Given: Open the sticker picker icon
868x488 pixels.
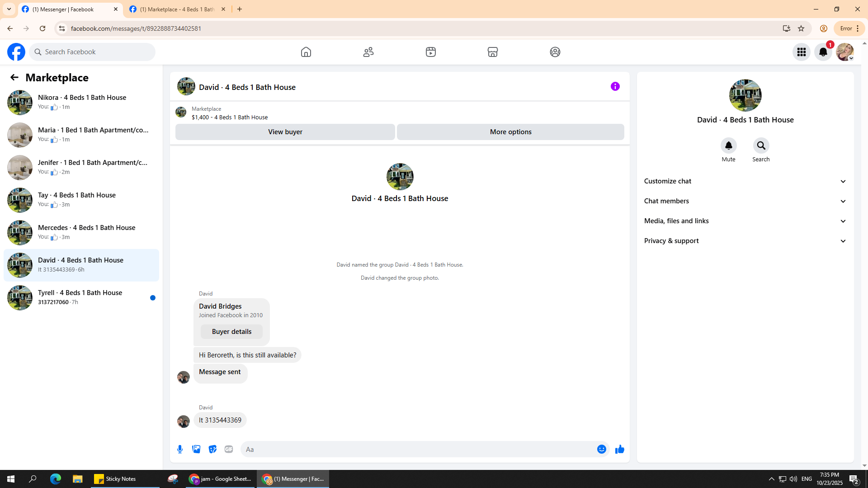Looking at the screenshot, I should (x=212, y=449).
